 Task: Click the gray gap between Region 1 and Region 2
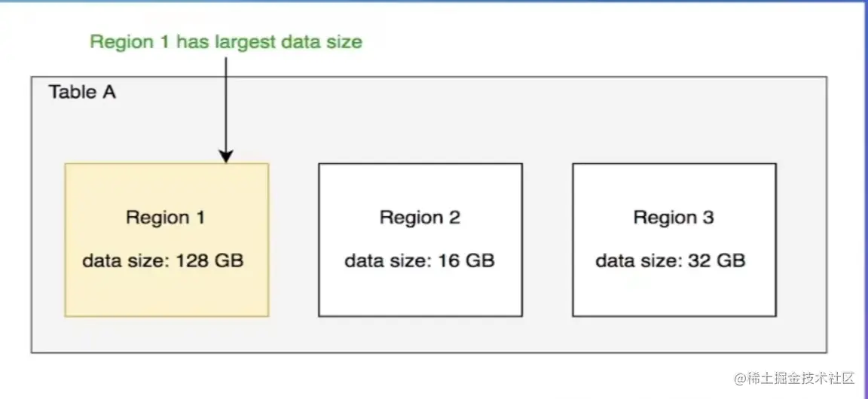point(294,239)
